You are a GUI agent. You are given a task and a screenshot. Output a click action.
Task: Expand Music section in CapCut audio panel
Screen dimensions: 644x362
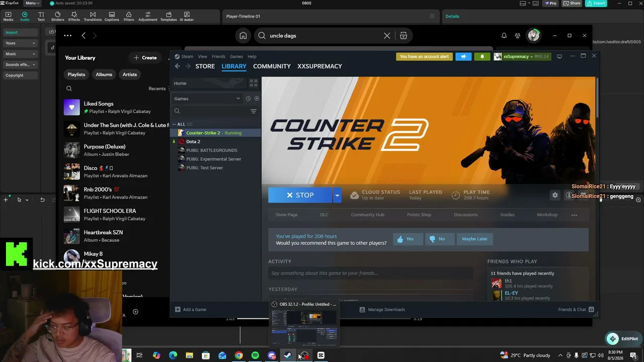point(20,54)
